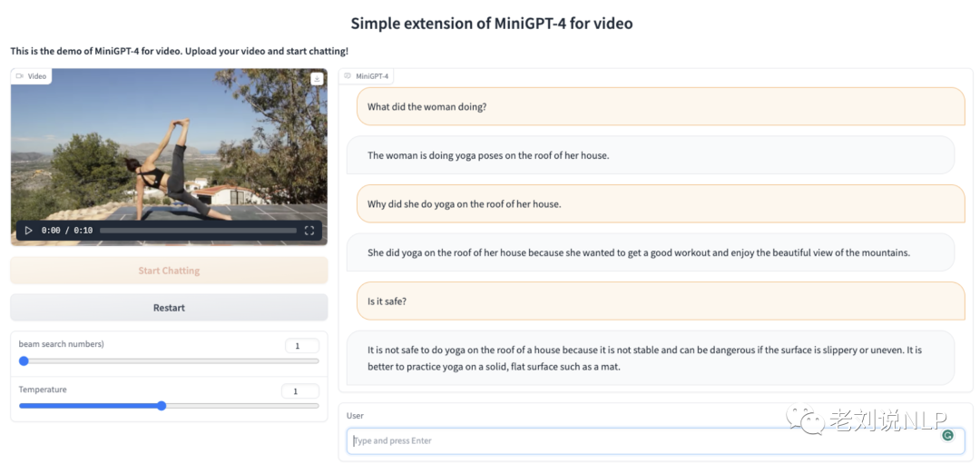Click the Start Chatting button

(169, 271)
